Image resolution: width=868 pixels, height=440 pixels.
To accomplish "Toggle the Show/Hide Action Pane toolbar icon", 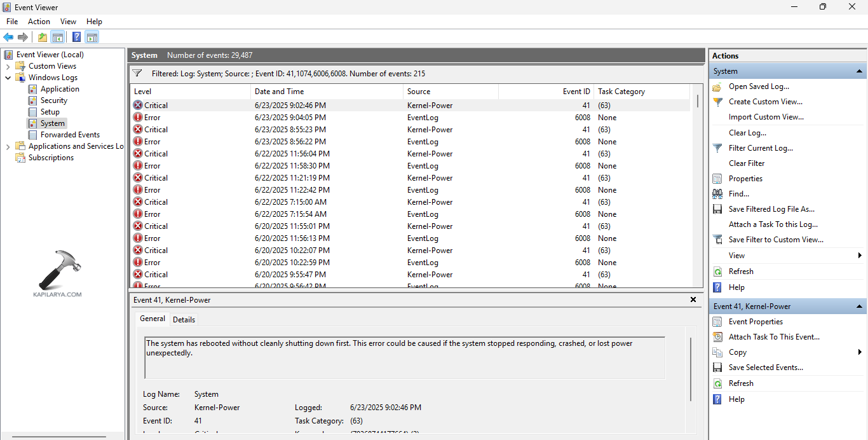I will tap(92, 37).
